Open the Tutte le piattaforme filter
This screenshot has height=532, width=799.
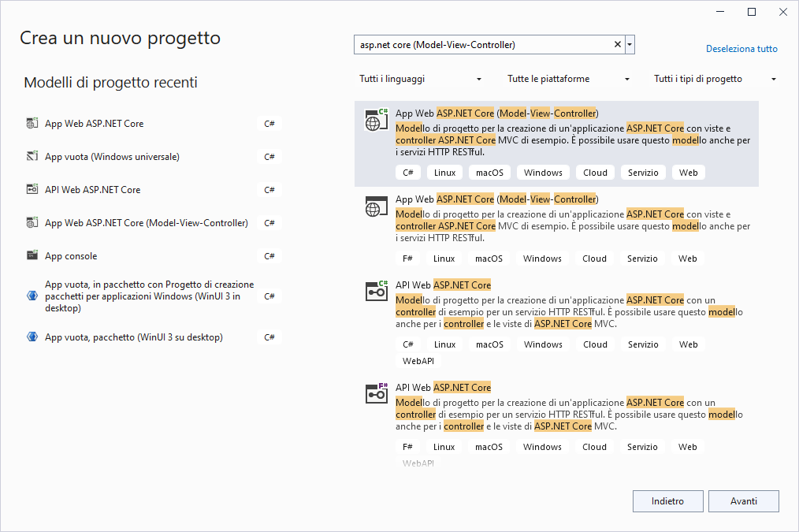569,79
